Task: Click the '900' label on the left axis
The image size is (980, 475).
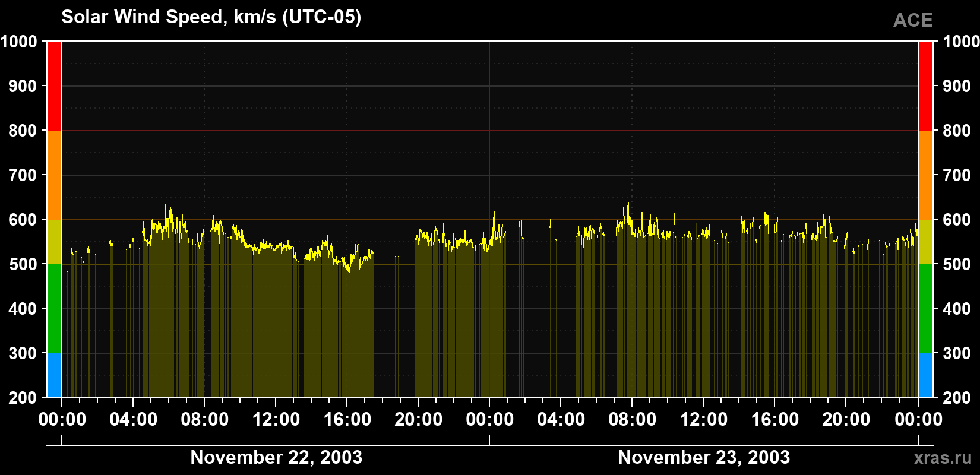Action: (x=23, y=86)
